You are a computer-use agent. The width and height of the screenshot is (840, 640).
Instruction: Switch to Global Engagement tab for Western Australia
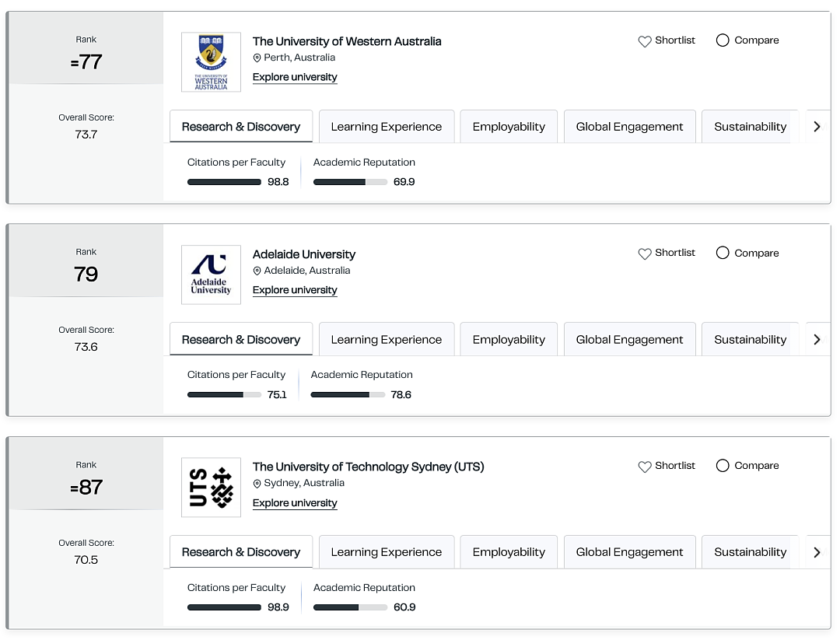(629, 127)
